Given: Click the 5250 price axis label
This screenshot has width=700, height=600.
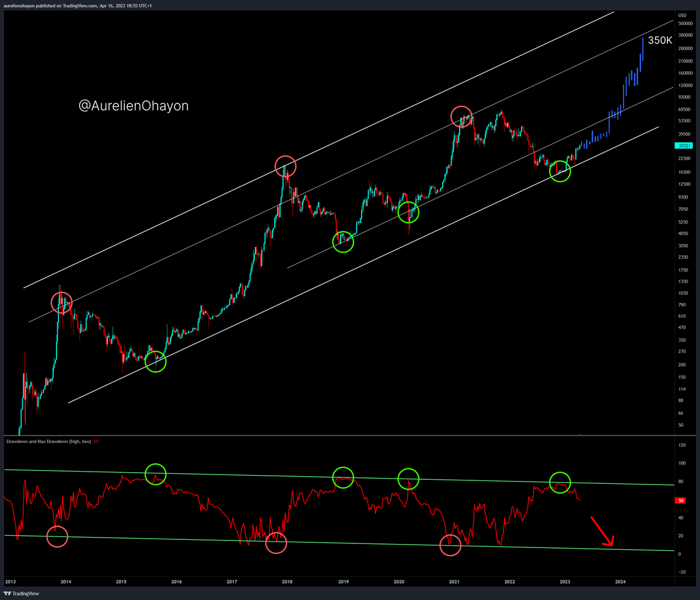Looking at the screenshot, I should 683,222.
